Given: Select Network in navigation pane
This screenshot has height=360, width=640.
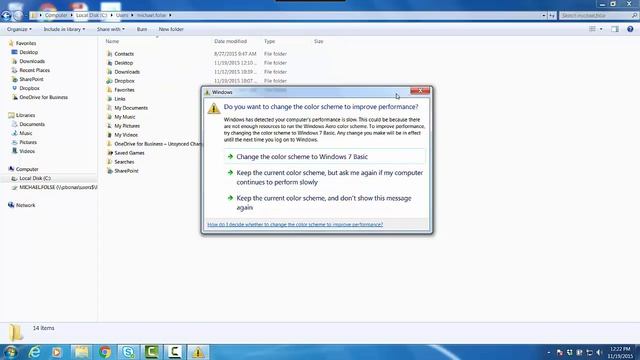Looking at the screenshot, I should pyautogui.click(x=25, y=205).
